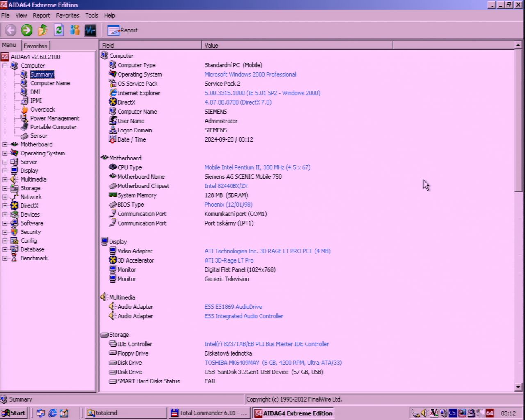The width and height of the screenshot is (525, 420).
Task: Click the Refresh toolbar icon
Action: [x=59, y=30]
